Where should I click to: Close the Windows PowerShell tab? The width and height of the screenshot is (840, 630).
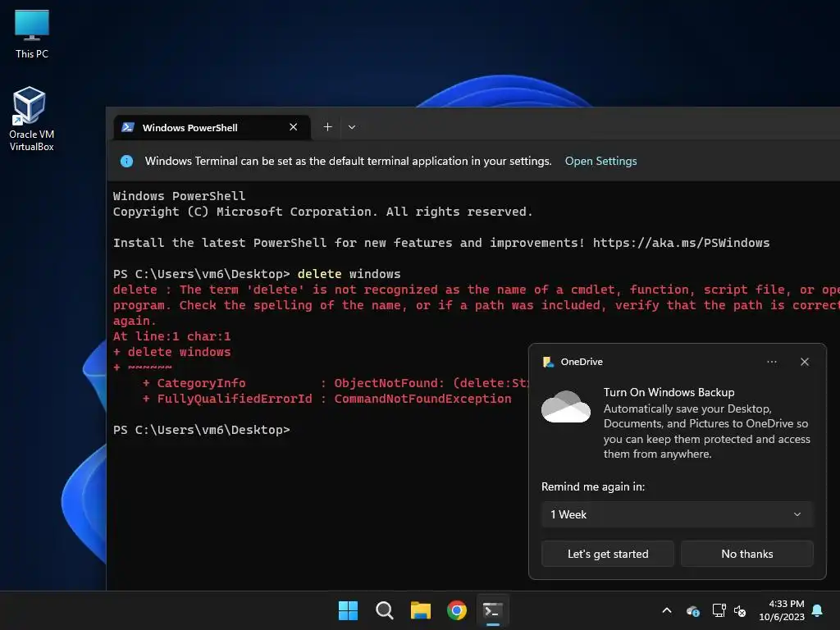coord(293,127)
